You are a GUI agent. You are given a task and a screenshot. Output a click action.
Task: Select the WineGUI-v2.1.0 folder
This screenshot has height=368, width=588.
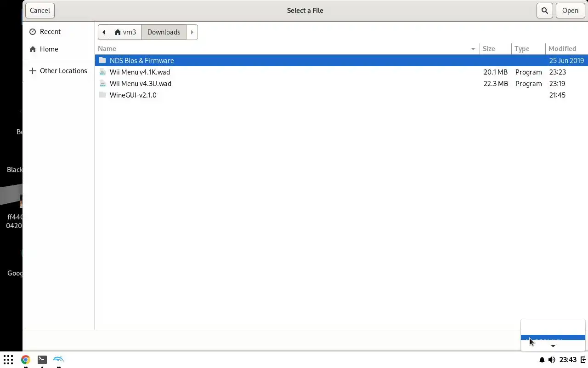tap(341, 95)
